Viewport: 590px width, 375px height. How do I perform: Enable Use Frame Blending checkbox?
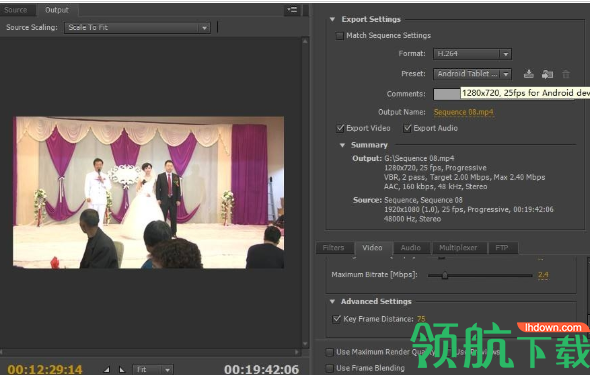(x=329, y=368)
